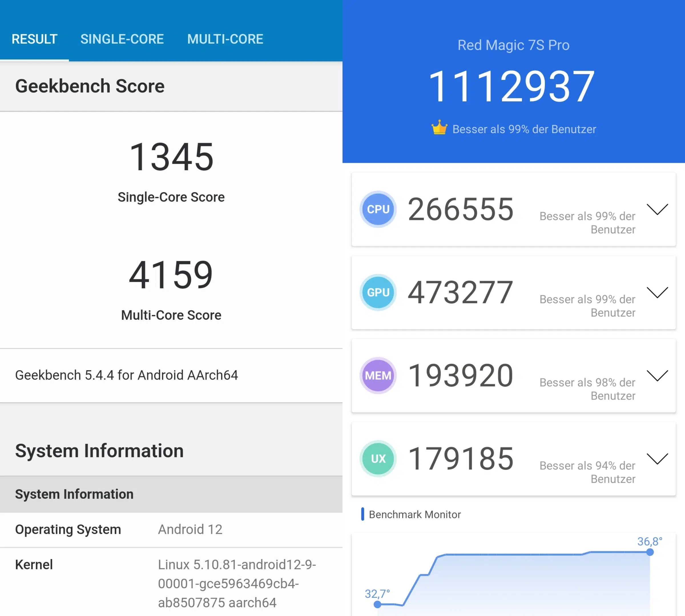
Task: Click Besser als 98% der Benutzer text
Action: tap(587, 389)
